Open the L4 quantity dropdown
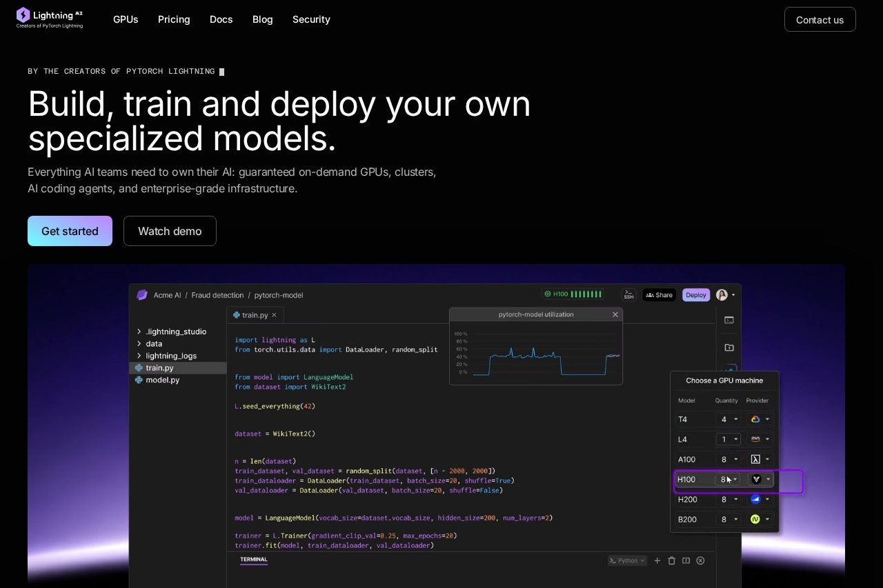 pyautogui.click(x=728, y=439)
